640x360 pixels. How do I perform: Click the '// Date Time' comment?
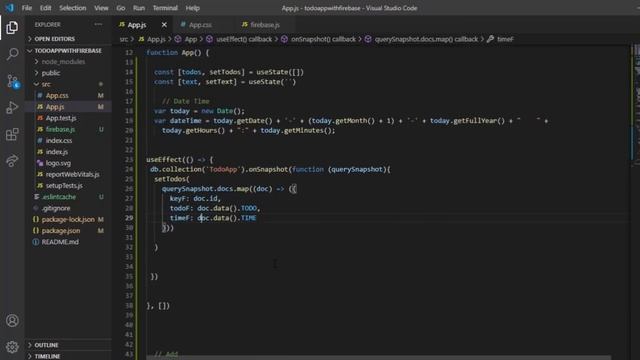pos(186,101)
